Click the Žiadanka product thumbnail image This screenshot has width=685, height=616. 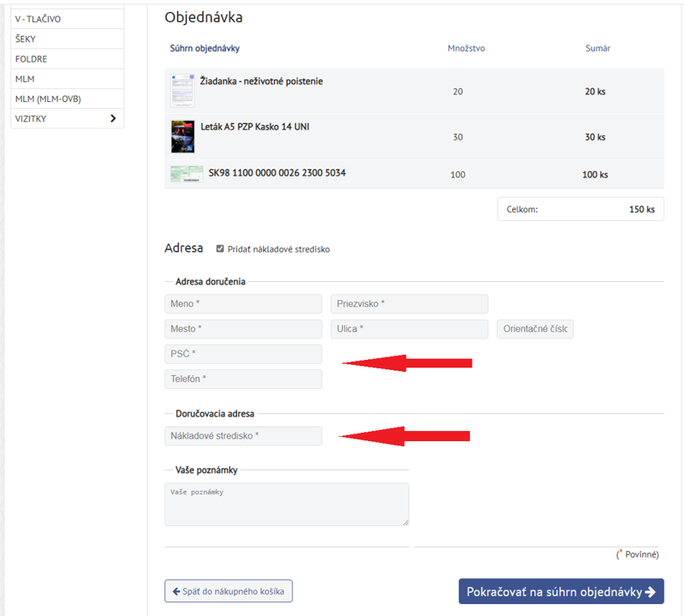[x=182, y=91]
